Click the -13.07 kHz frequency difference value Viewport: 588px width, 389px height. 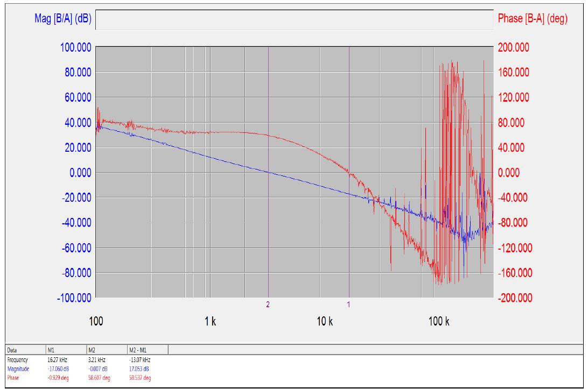pos(139,359)
